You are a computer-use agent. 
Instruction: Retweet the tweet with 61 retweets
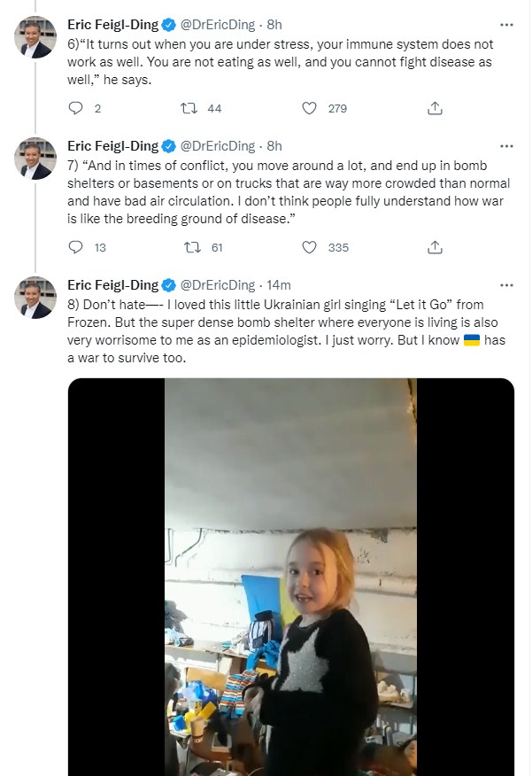(188, 247)
